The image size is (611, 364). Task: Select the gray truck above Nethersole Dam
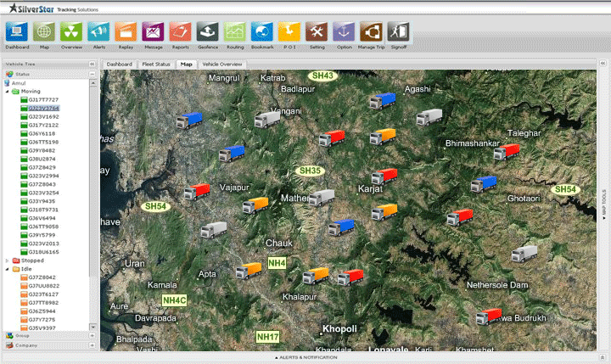pos(524,254)
